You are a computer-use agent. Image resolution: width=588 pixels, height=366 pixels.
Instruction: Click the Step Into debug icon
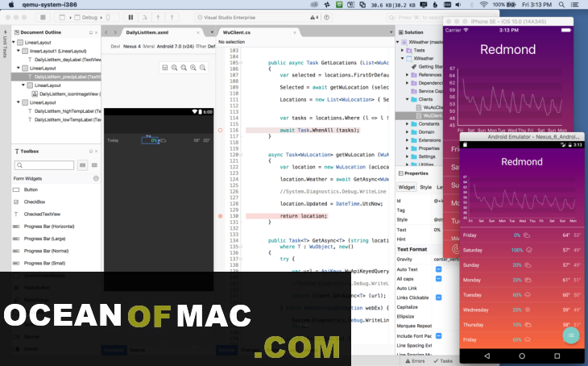point(158,17)
